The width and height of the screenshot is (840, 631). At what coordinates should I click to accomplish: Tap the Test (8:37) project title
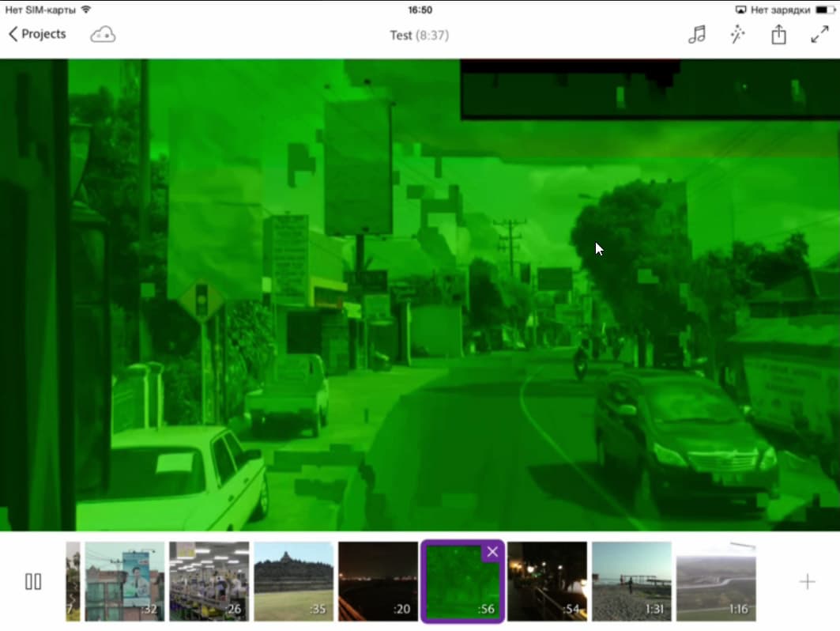pyautogui.click(x=420, y=36)
